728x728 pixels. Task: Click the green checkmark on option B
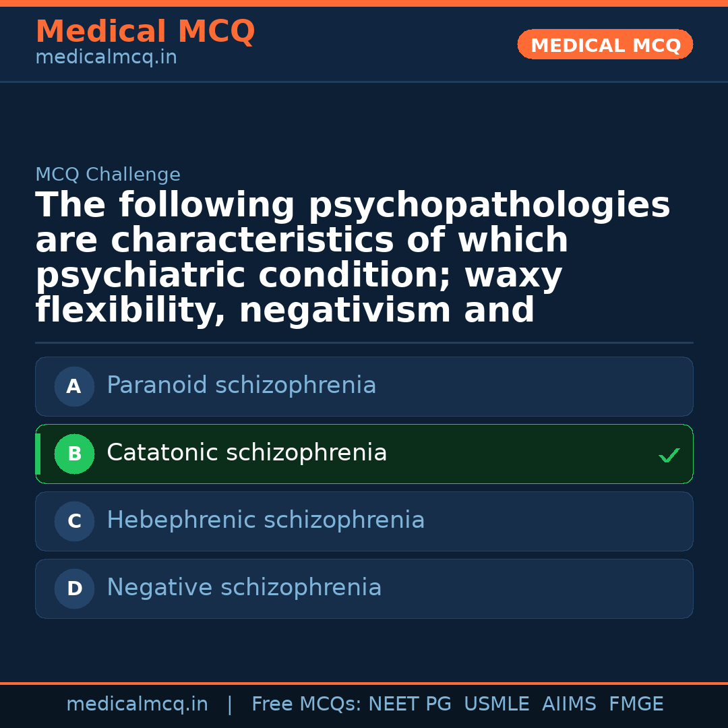(669, 456)
